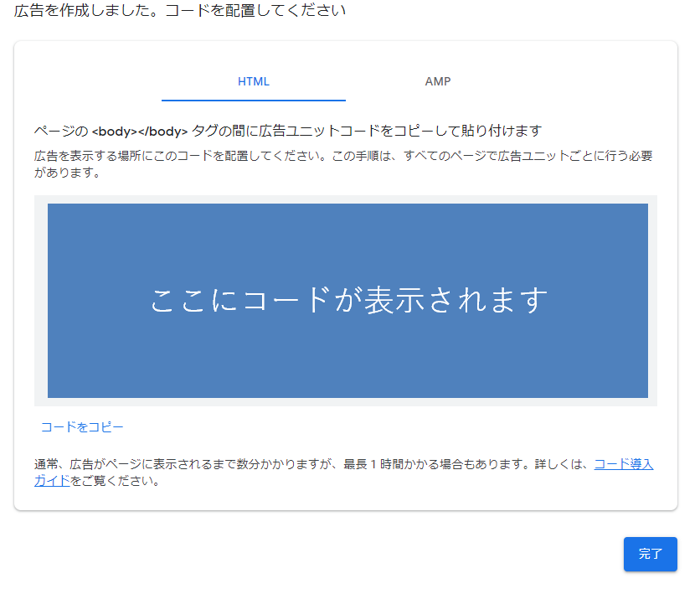Click the gray strip below blue code area
This screenshot has width=700, height=594.
[347, 402]
